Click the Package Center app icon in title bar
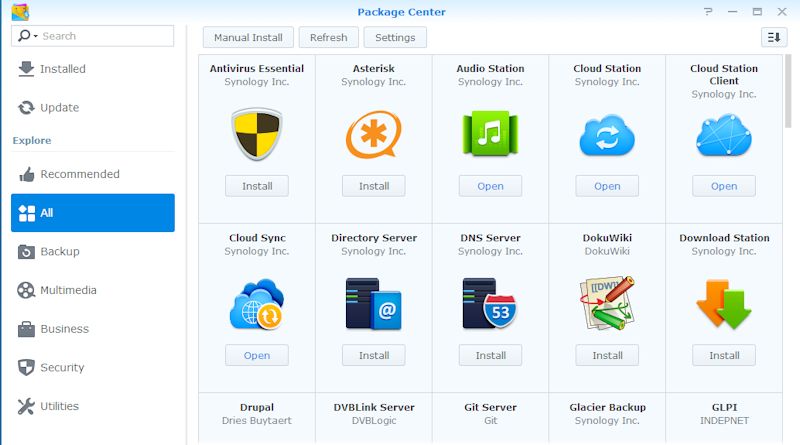The width and height of the screenshot is (800, 445). [x=20, y=12]
